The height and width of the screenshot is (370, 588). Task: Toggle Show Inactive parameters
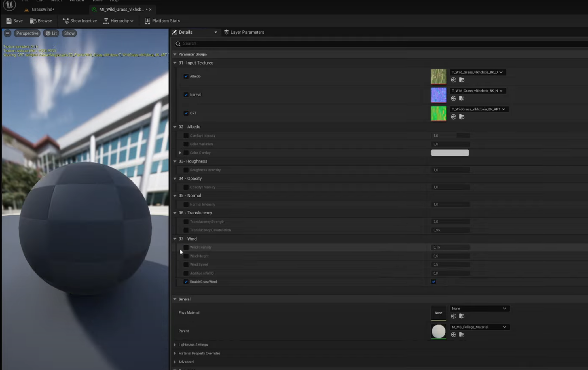[x=80, y=21]
